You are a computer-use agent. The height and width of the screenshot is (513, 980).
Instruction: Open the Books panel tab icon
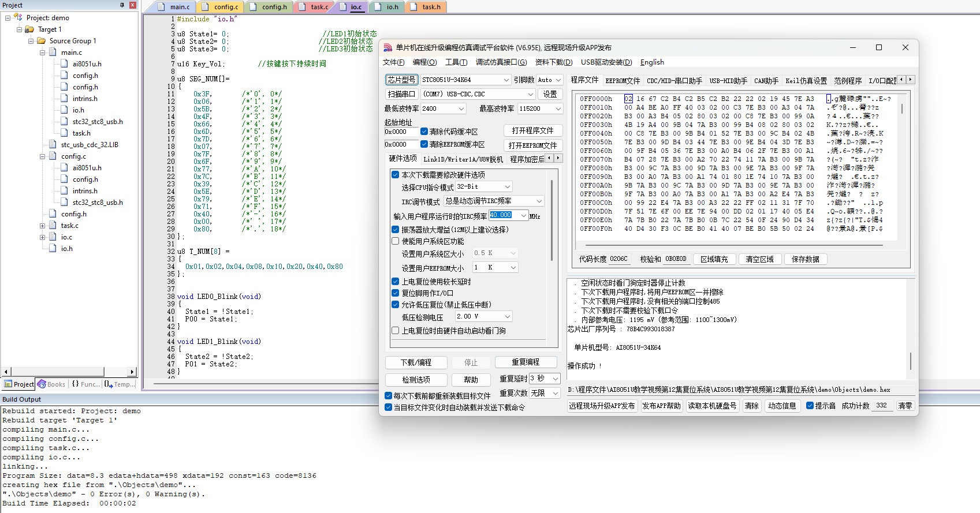tap(42, 384)
